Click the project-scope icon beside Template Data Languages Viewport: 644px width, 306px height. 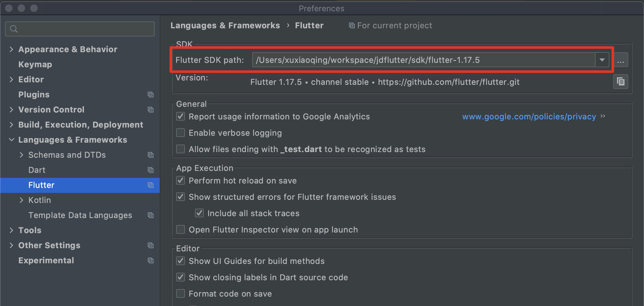pos(151,215)
